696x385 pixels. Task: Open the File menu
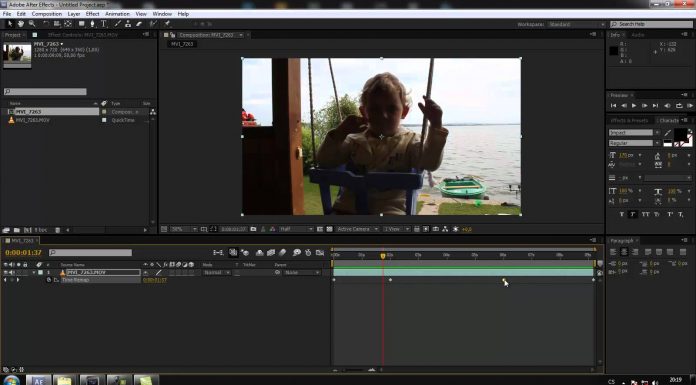(x=7, y=14)
